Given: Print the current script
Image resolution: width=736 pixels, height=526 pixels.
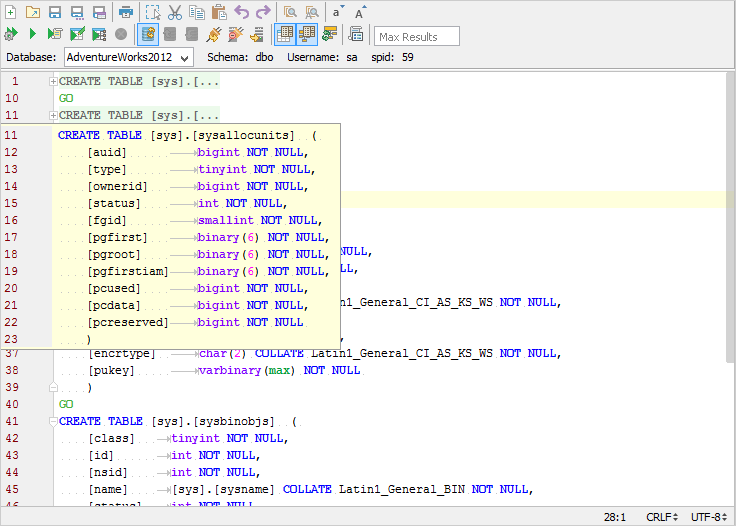Looking at the screenshot, I should [x=126, y=12].
